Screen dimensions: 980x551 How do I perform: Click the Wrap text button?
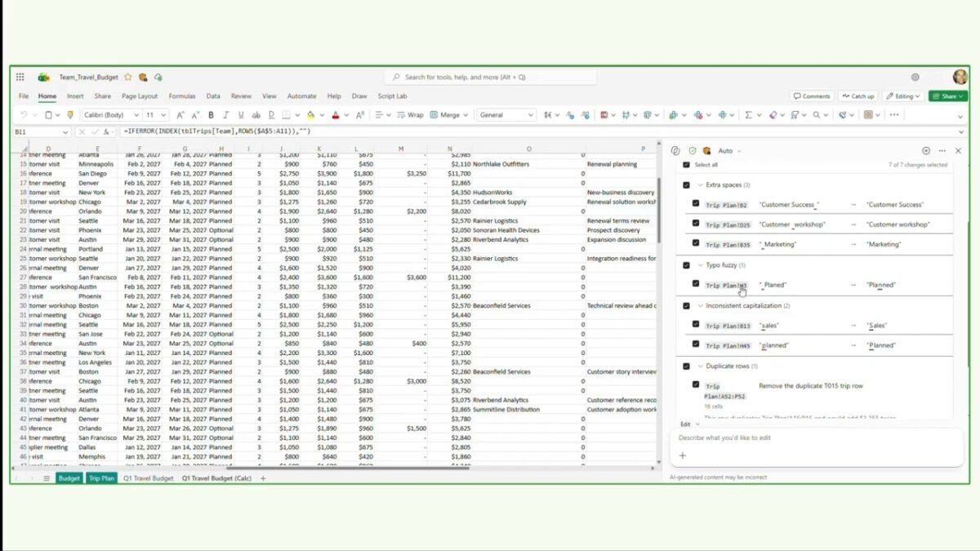(411, 115)
